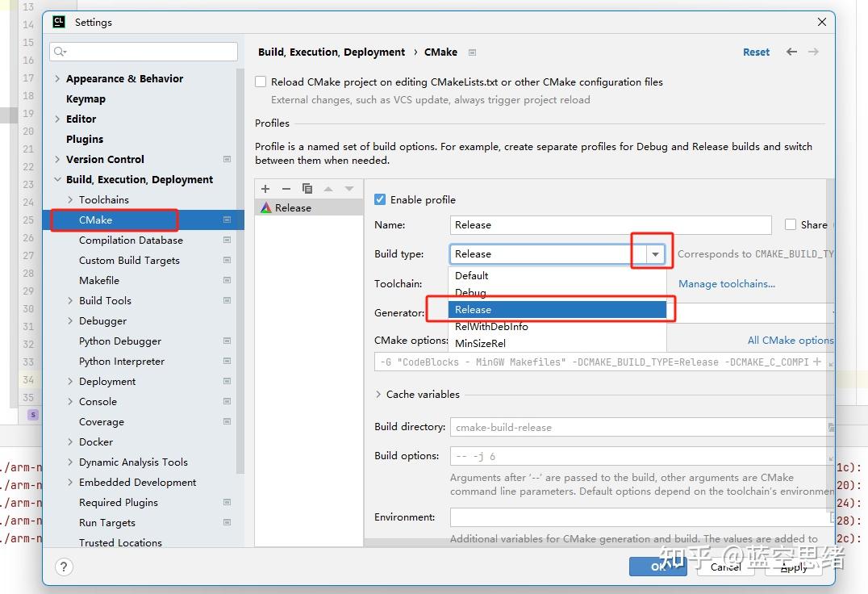Tick the Share checkbox
This screenshot has width=868, height=594.
pos(791,224)
